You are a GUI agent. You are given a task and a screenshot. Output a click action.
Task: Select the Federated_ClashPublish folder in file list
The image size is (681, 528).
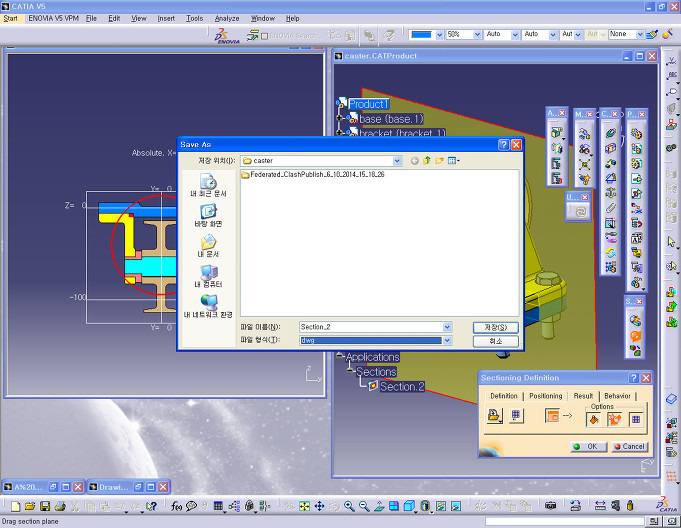click(313, 175)
